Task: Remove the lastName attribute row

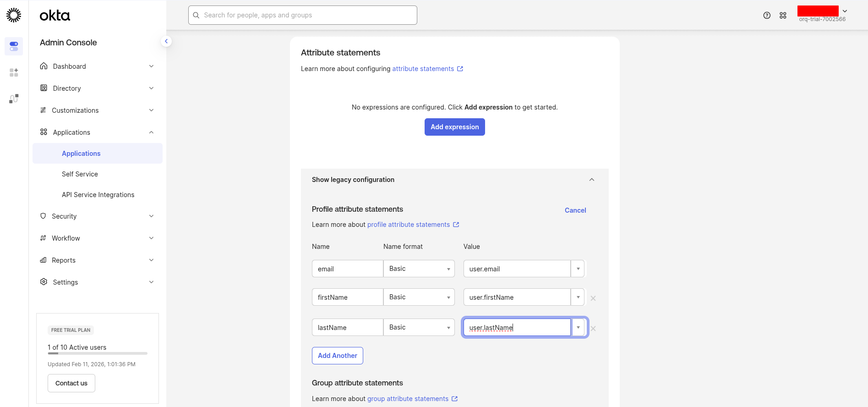Action: pyautogui.click(x=593, y=328)
